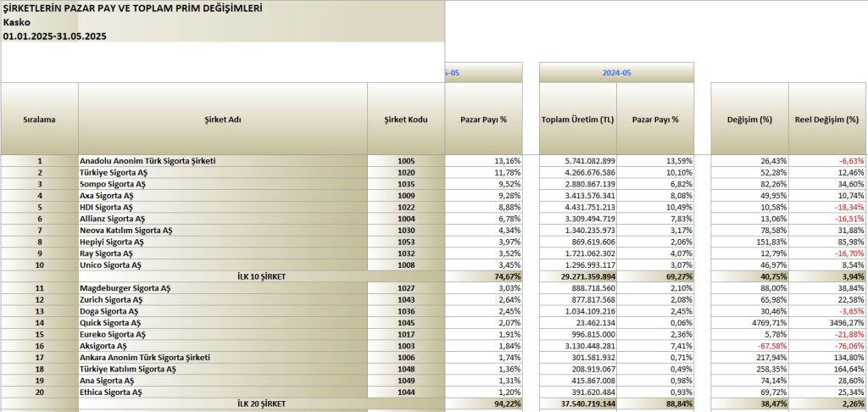Click the '74,67%' top-10 market share
This screenshot has width=868, height=412.
tap(483, 277)
